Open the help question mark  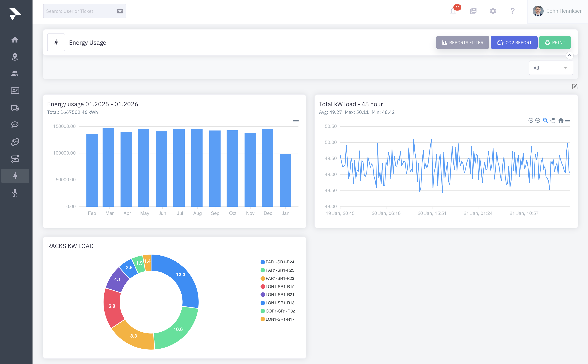pos(513,11)
